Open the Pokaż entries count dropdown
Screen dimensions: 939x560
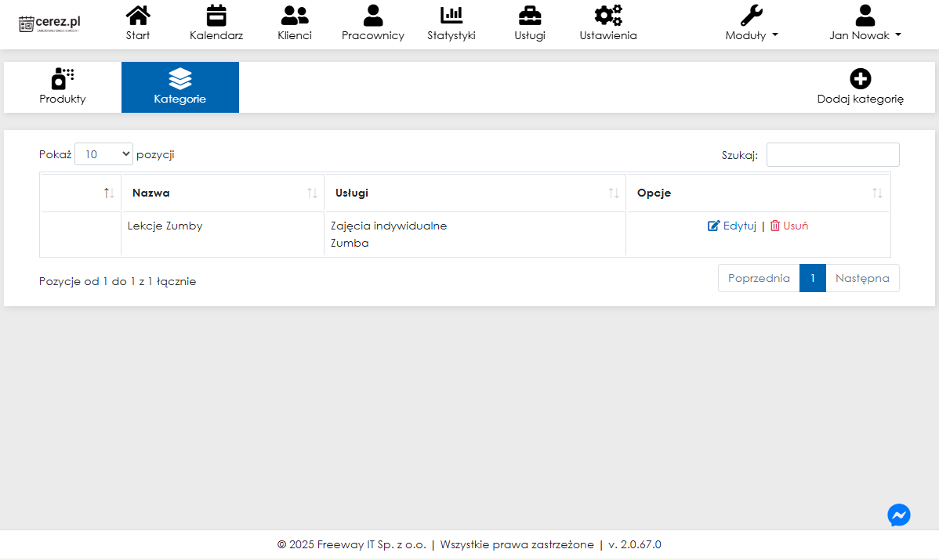[x=104, y=154]
